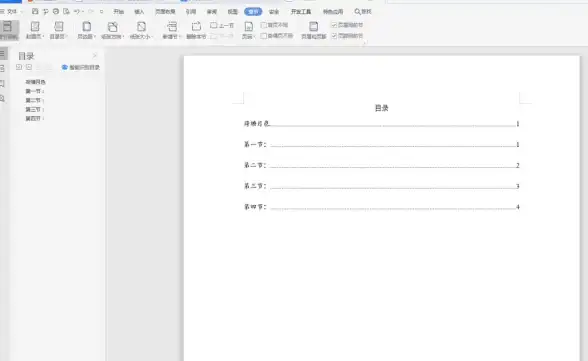Image resolution: width=588 pixels, height=361 pixels.
Task: Click the 章节导航 navigation pane icon
Action: click(8, 27)
